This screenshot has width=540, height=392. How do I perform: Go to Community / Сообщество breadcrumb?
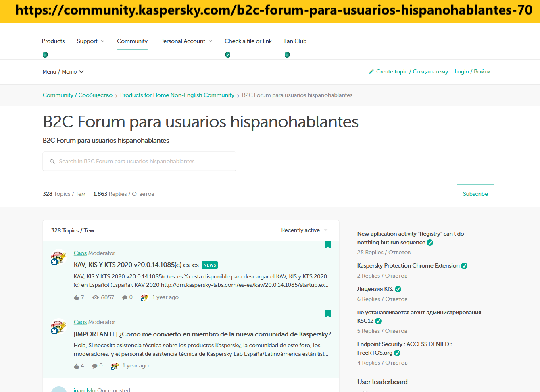click(77, 95)
